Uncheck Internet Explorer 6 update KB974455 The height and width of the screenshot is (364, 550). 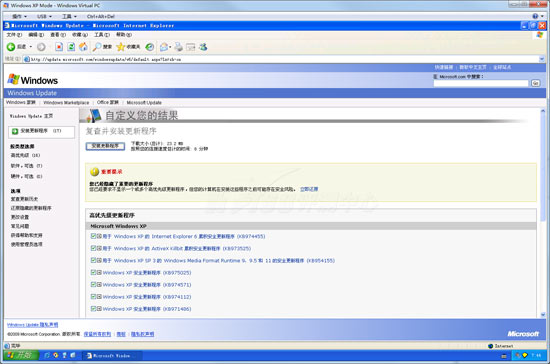[x=93, y=236]
